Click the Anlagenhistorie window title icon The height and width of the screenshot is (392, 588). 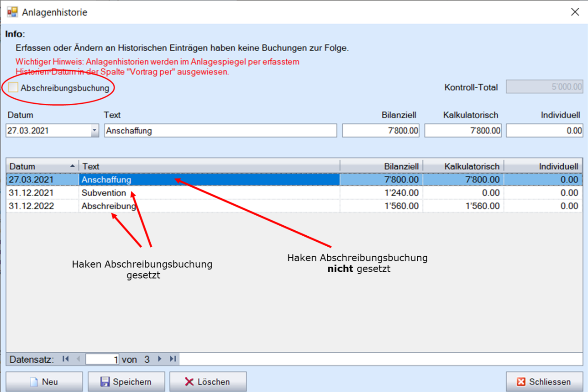12,12
